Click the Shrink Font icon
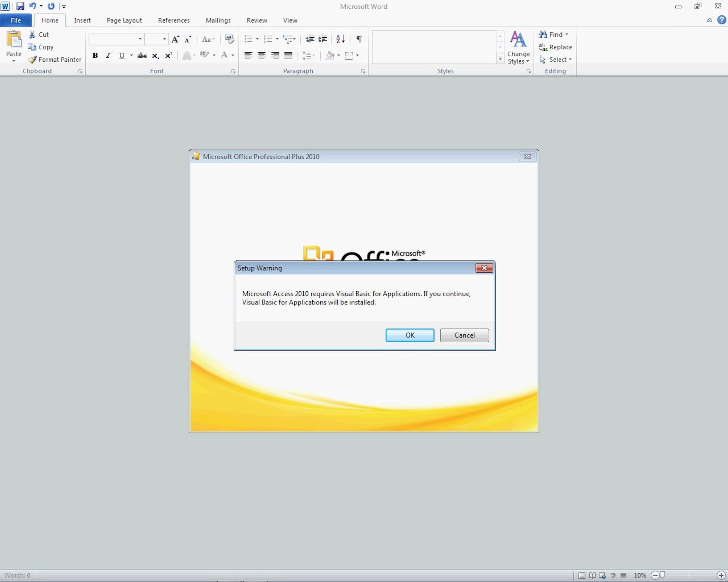The height and width of the screenshot is (582, 728). tap(188, 39)
